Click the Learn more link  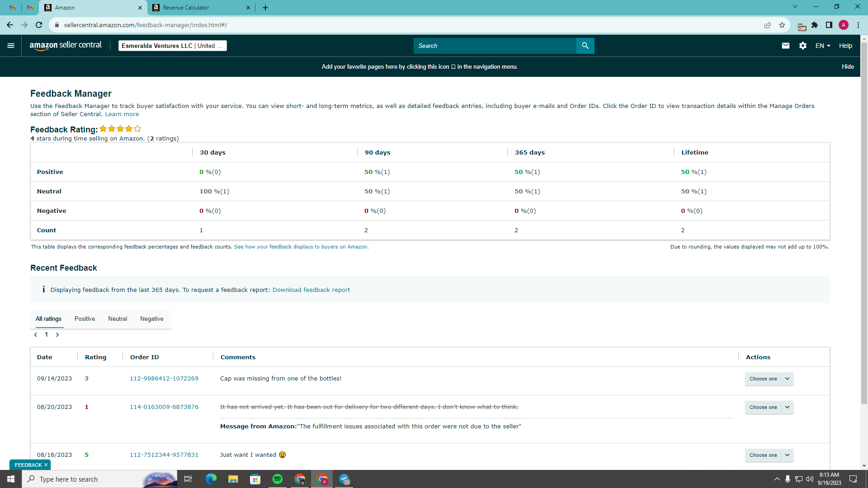point(122,114)
